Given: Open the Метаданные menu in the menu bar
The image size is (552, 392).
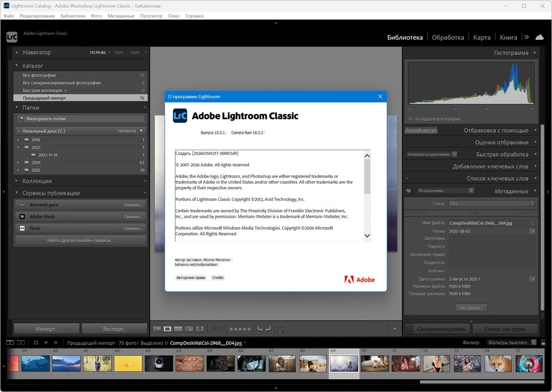Looking at the screenshot, I should (121, 16).
